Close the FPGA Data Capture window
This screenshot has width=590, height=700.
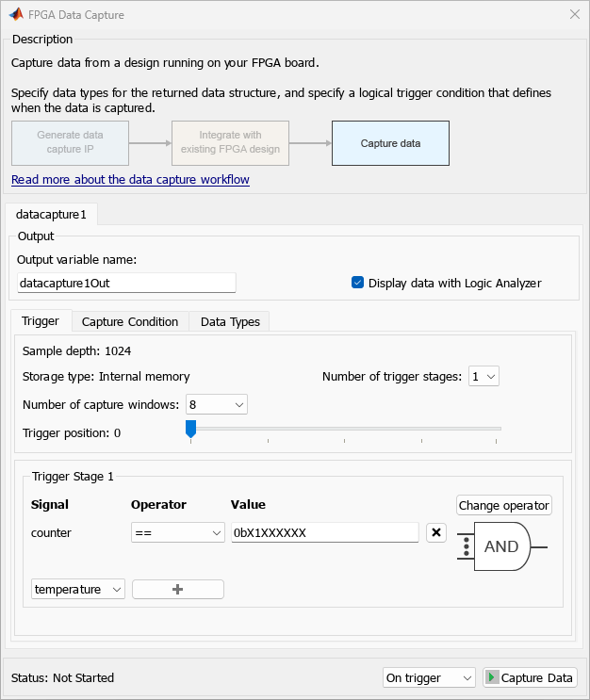click(x=574, y=15)
